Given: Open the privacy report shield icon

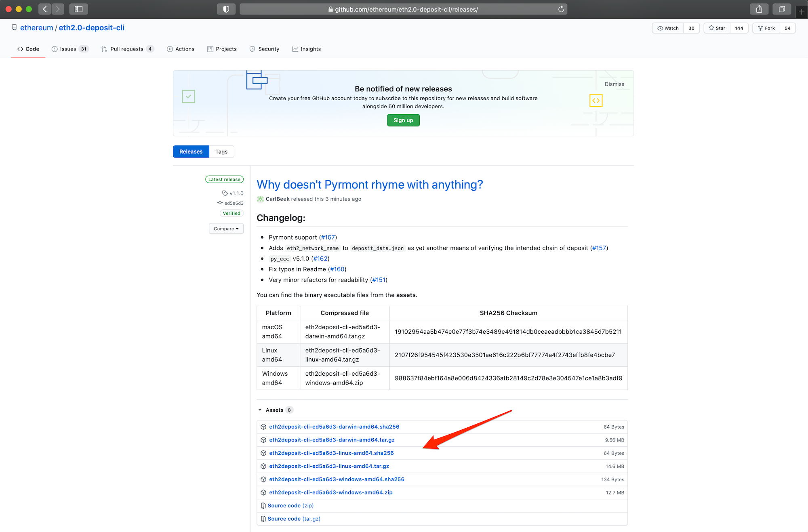Looking at the screenshot, I should [x=226, y=9].
